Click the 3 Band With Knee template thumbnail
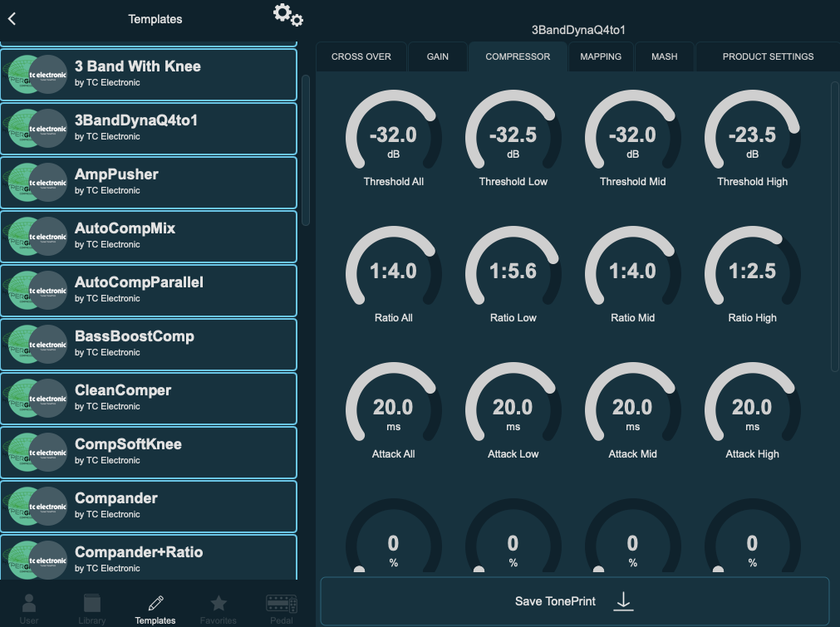Image resolution: width=840 pixels, height=627 pixels. [37, 75]
